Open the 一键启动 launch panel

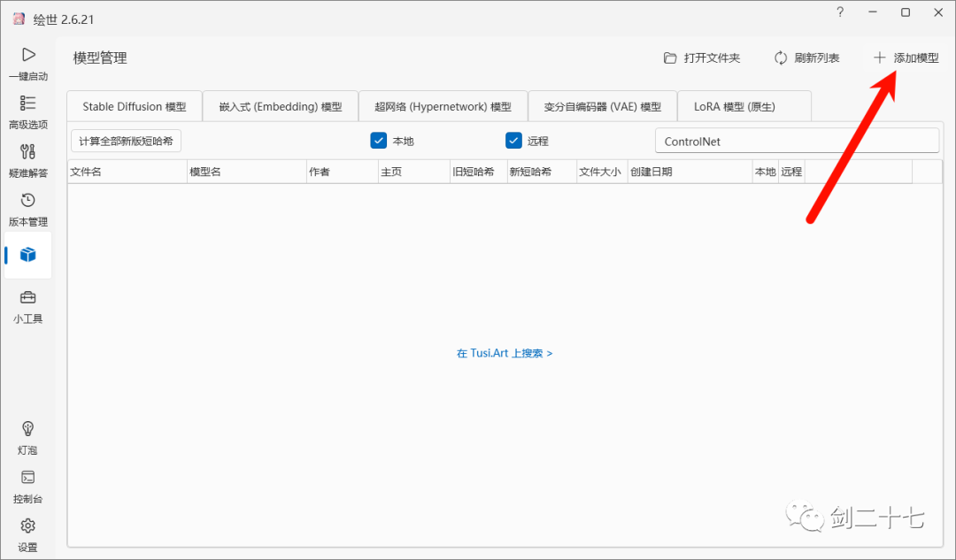[x=27, y=64]
